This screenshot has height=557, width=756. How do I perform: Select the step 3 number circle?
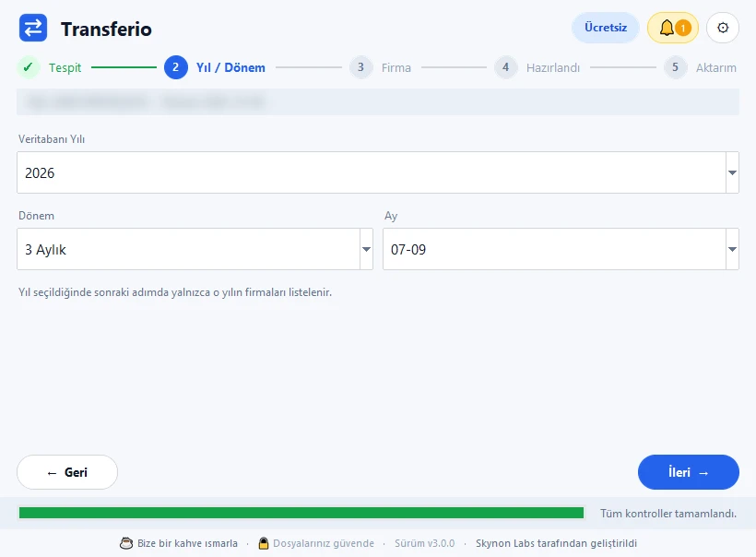coord(360,67)
